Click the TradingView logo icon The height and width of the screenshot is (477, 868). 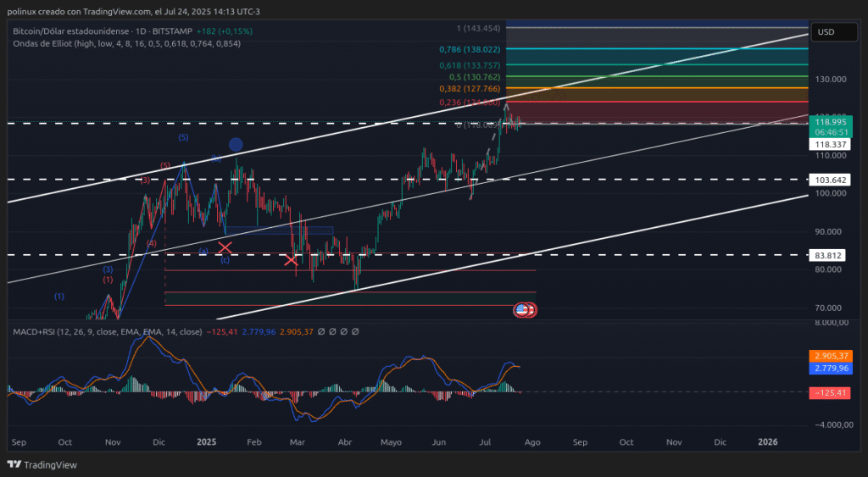14,464
